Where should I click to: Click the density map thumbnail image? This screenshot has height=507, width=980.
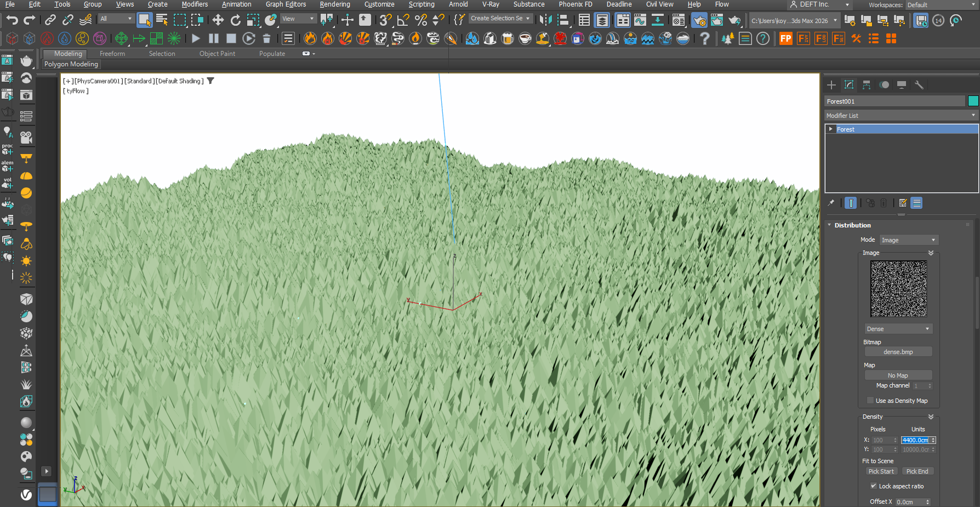(x=898, y=288)
